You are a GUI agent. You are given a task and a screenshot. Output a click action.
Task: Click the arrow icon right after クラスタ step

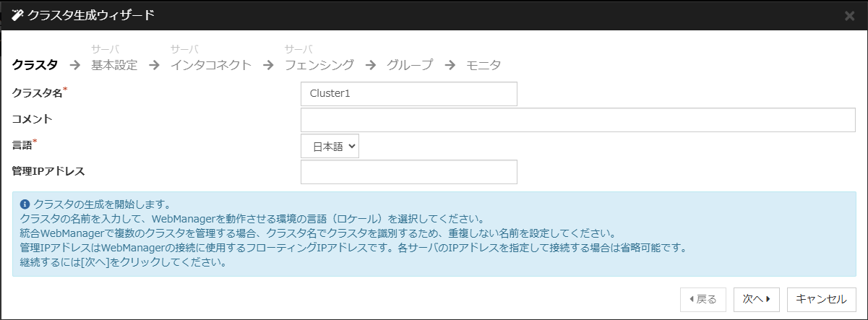pos(74,65)
